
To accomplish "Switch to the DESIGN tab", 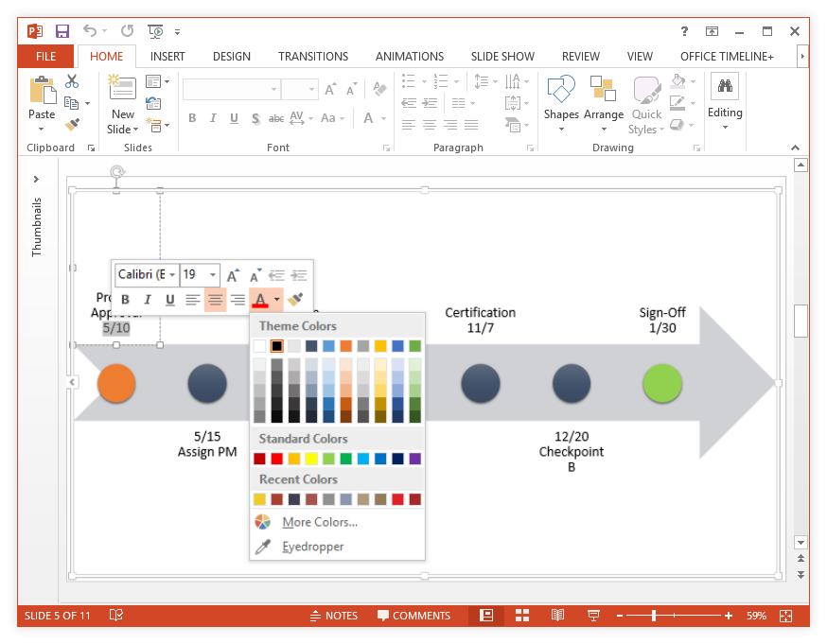I will point(232,57).
